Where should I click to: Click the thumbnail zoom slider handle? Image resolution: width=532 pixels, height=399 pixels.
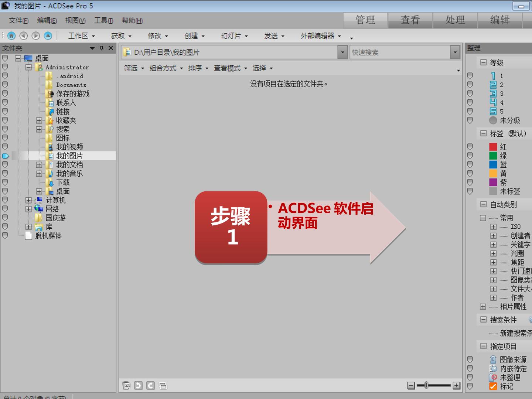(426, 386)
